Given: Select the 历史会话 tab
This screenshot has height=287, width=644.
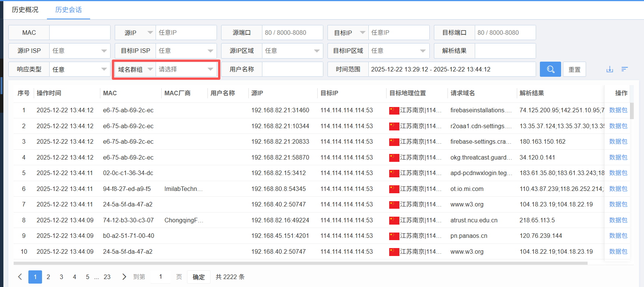Looking at the screenshot, I should click(69, 10).
